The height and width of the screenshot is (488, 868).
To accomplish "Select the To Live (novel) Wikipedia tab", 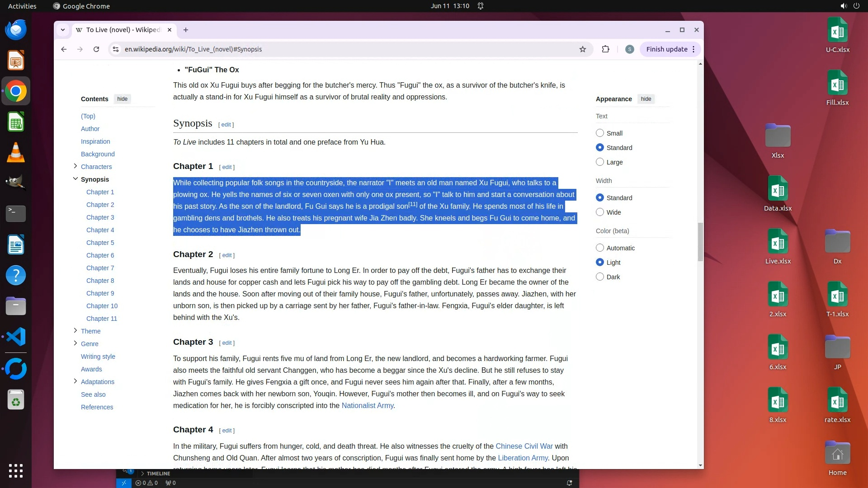I will coord(123,30).
